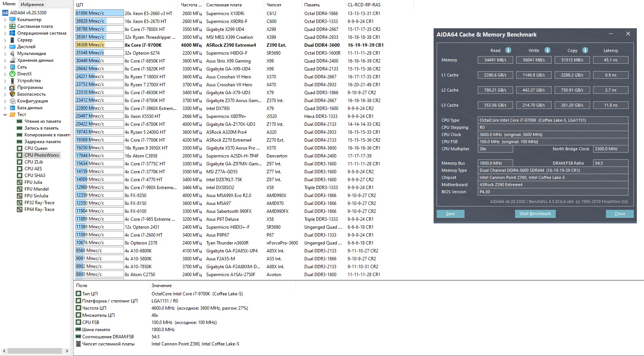The height and width of the screenshot is (356, 644).
Task: Expand the Мультимедиа tree node
Action: (x=5, y=53)
